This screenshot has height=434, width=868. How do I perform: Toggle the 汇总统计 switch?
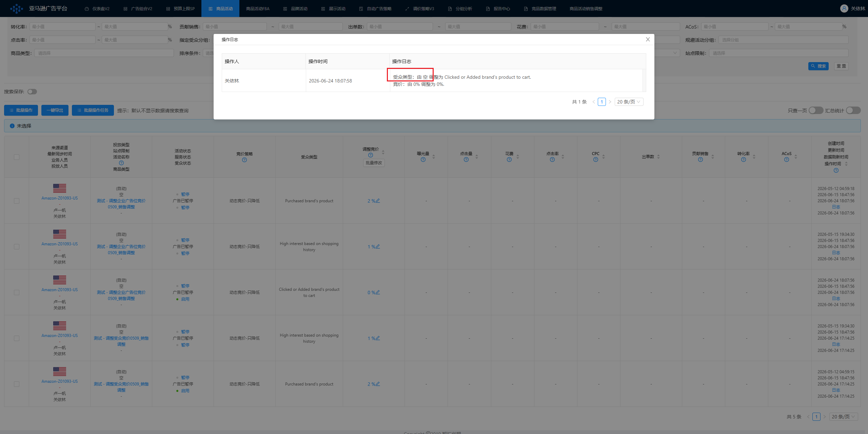853,110
